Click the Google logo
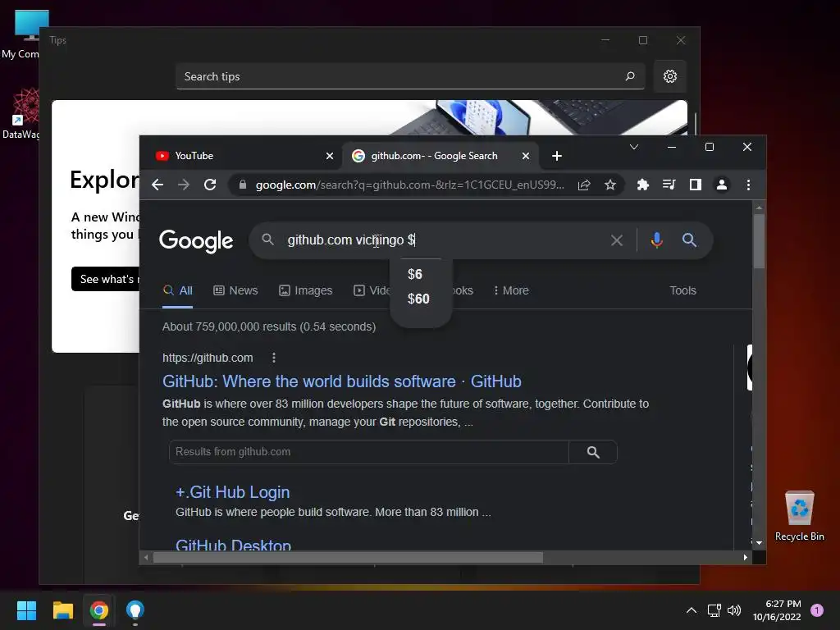The height and width of the screenshot is (630, 840). (196, 241)
